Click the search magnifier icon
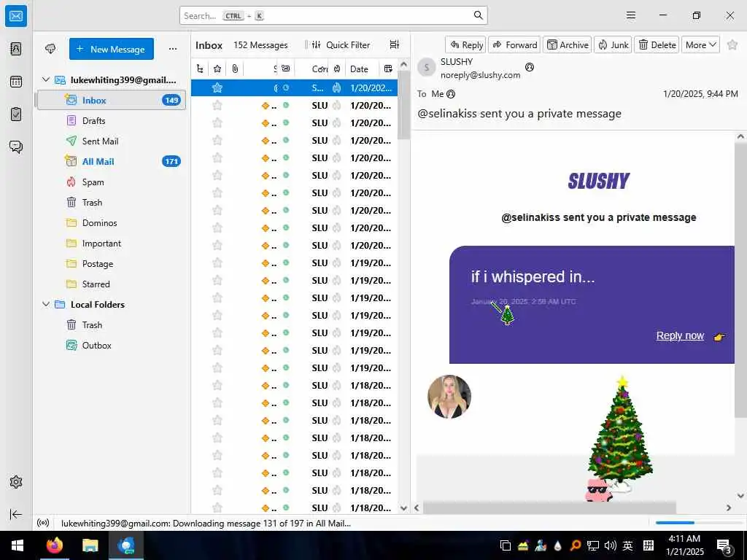The image size is (747, 560). 478,15
